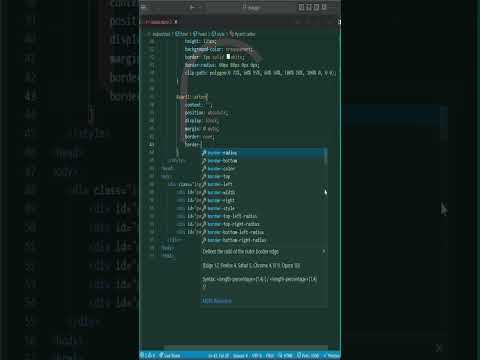The height and width of the screenshot is (360, 480).
Task: Click the 'margin: 0 auto' code line
Action: [x=202, y=129]
